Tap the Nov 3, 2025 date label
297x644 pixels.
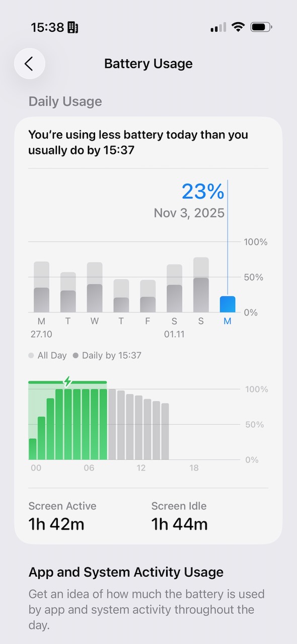pyautogui.click(x=189, y=213)
